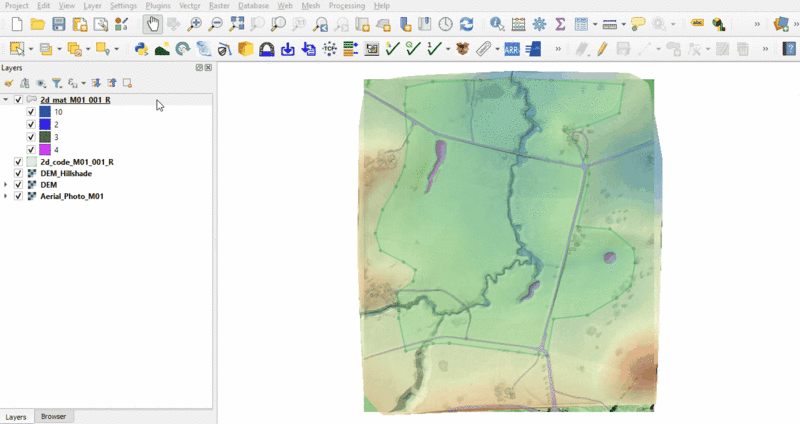The height and width of the screenshot is (424, 800).
Task: Click the Filter Legend funnel icon
Action: click(x=56, y=83)
